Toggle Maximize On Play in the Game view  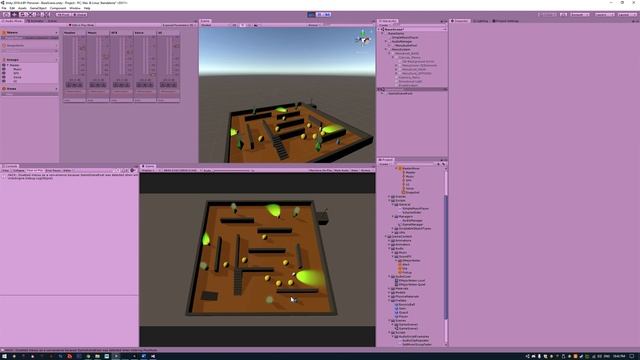click(x=320, y=171)
